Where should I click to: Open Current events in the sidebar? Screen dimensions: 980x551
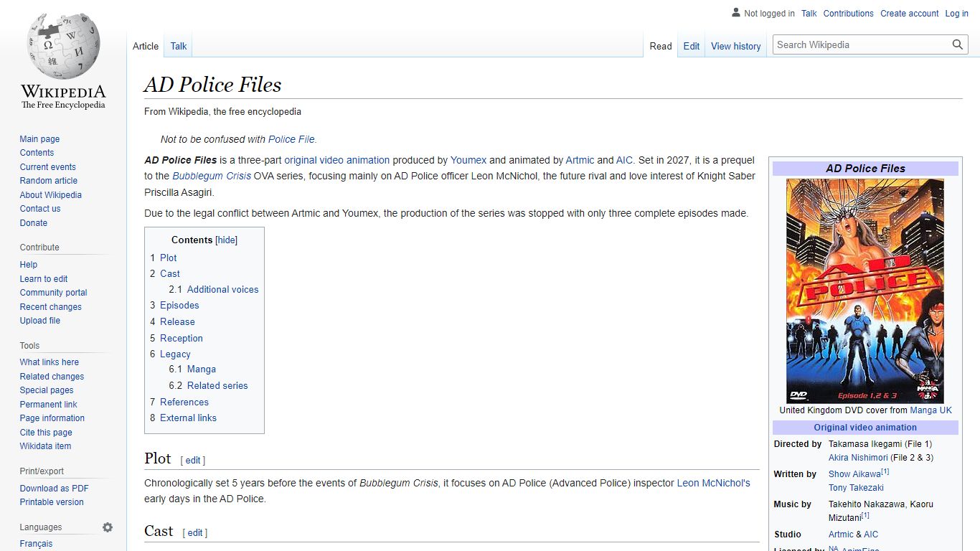pyautogui.click(x=47, y=167)
